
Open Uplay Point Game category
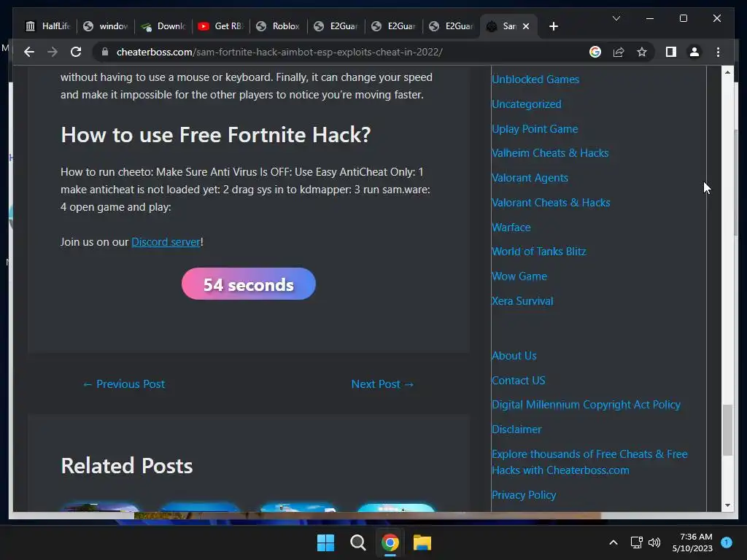(x=535, y=129)
